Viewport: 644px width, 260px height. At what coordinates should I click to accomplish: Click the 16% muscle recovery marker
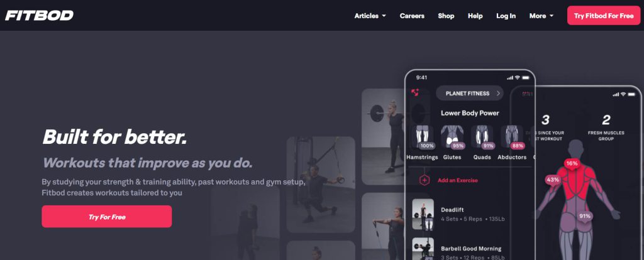tap(572, 164)
